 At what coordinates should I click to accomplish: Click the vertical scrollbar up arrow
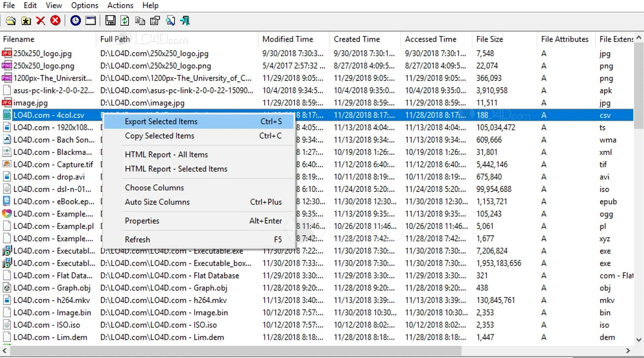[x=639, y=37]
